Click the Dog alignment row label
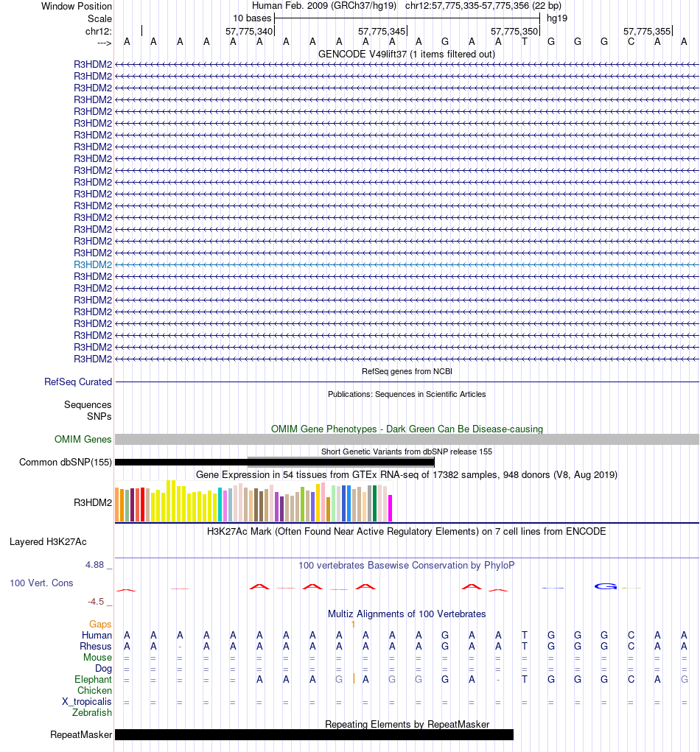 pos(103,668)
